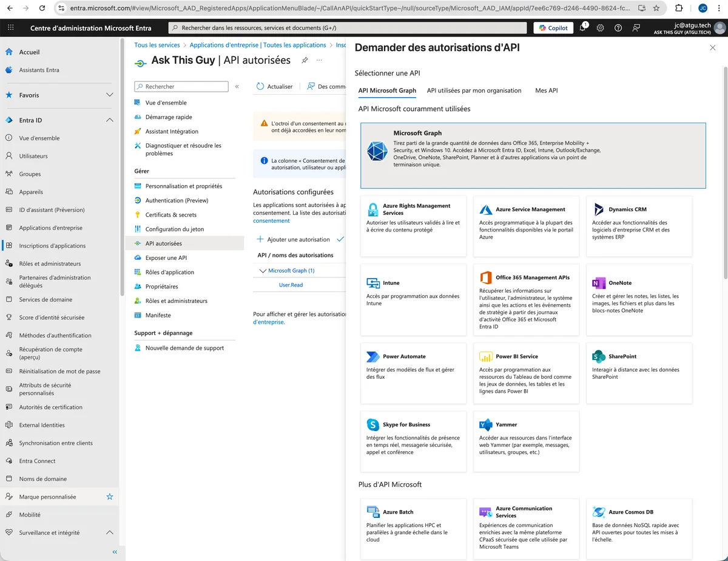728x561 pixels.
Task: Select SharePoint API card
Action: pyautogui.click(x=639, y=373)
